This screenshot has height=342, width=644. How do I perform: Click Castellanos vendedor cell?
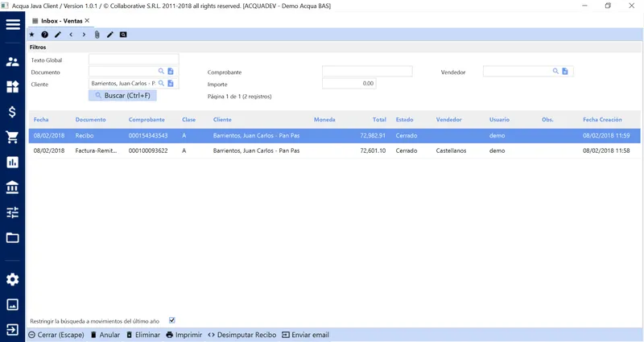(x=451, y=150)
